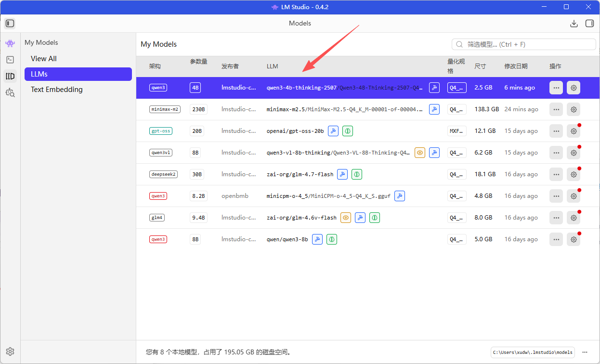Click the 138.3 GB size value

pos(486,109)
